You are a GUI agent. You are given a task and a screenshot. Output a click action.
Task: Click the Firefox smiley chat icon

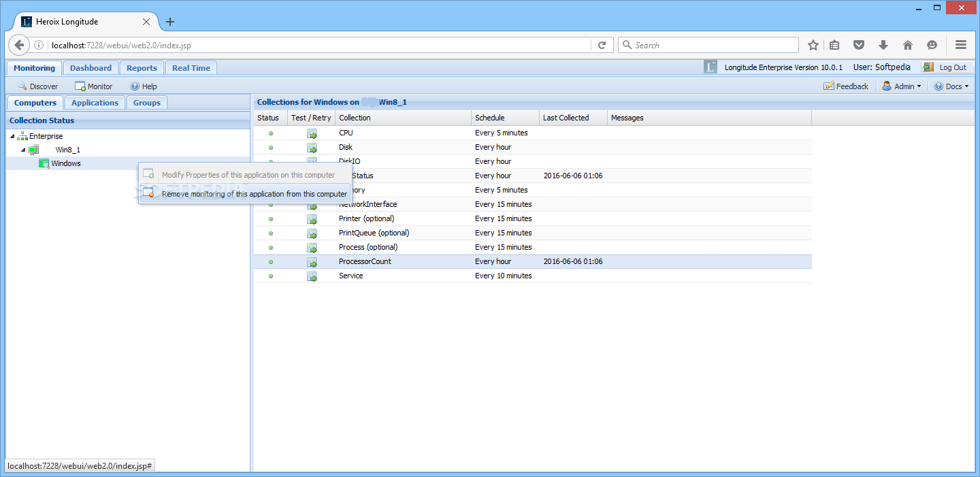pyautogui.click(x=932, y=45)
